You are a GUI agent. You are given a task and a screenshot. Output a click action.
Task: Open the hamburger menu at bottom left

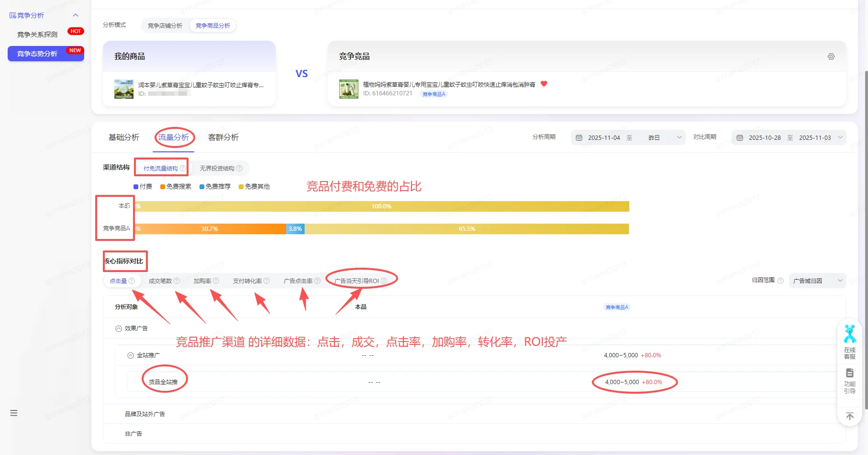[13, 413]
